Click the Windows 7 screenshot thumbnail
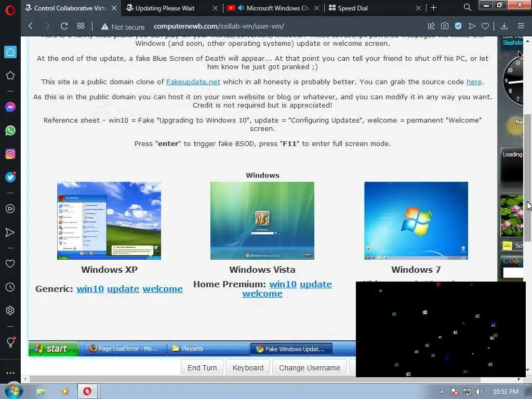The height and width of the screenshot is (399, 532). click(x=416, y=220)
